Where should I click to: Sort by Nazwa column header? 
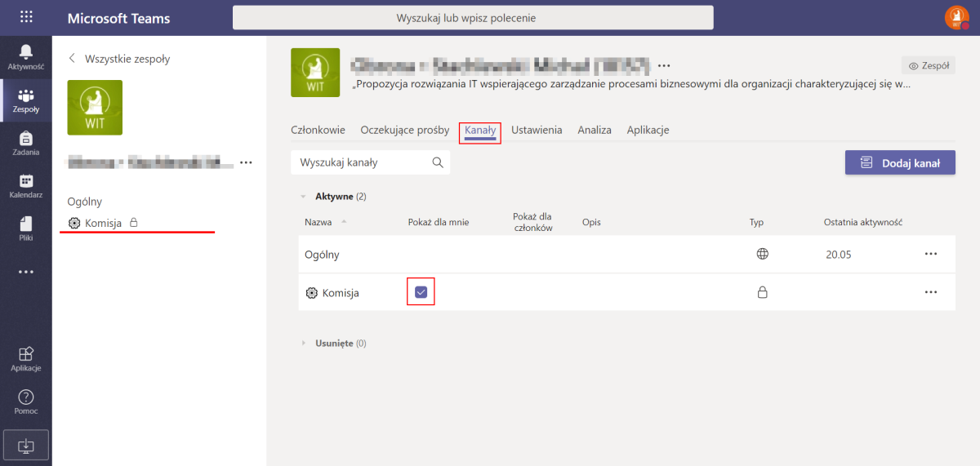(x=320, y=222)
